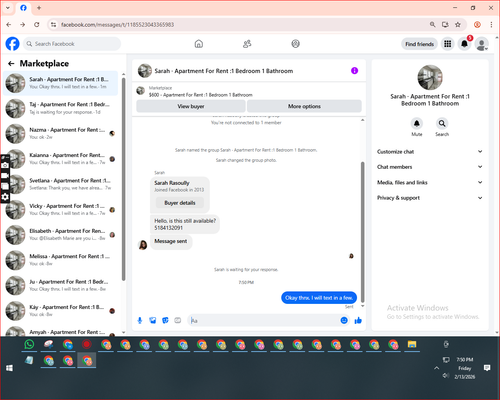The height and width of the screenshot is (400, 500).
Task: Expand Chat members section
Action: point(430,167)
